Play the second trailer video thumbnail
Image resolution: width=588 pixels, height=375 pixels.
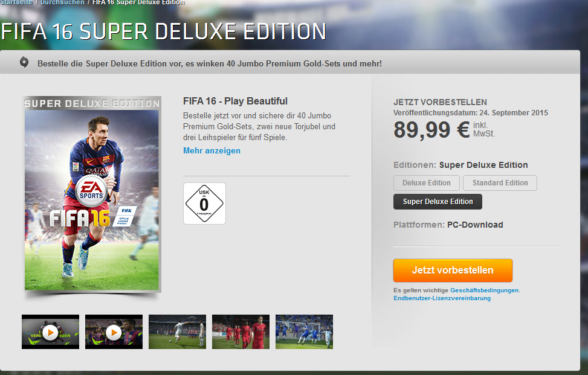[x=114, y=332]
